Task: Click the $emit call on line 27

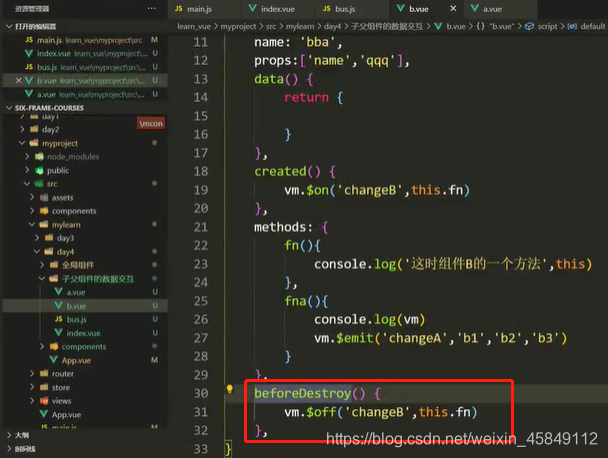Action: 354,338
